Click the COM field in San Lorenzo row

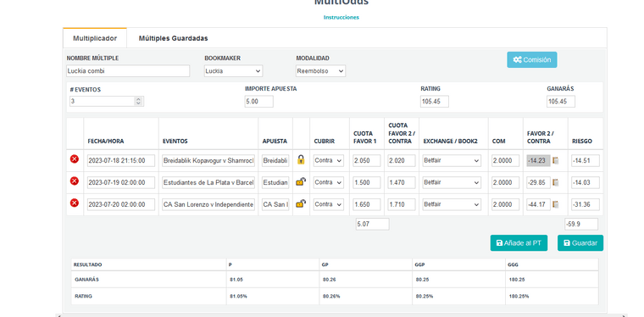[506, 204]
